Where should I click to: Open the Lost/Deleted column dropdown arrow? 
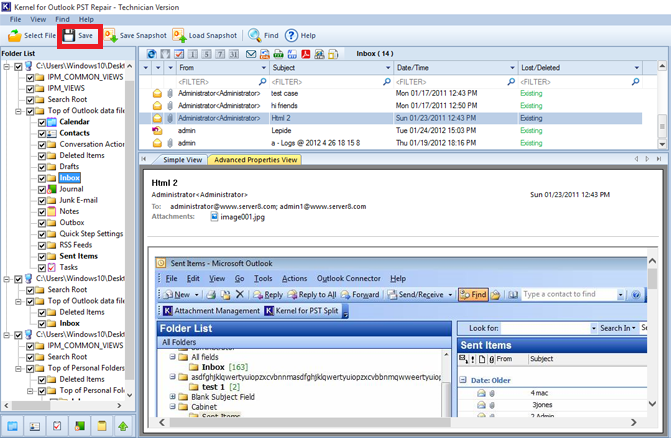pyautogui.click(x=637, y=68)
